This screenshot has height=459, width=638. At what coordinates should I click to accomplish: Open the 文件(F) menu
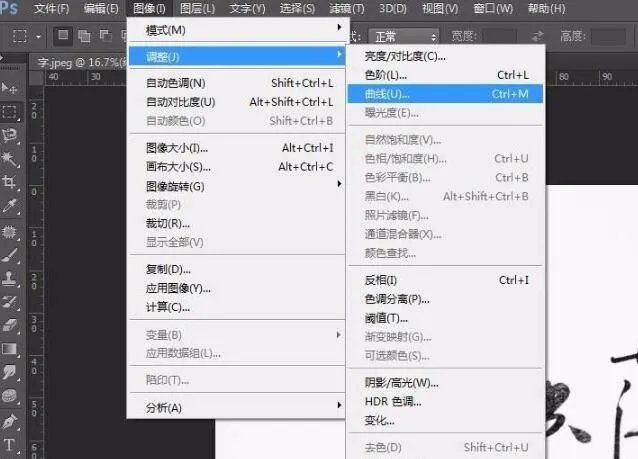click(52, 9)
